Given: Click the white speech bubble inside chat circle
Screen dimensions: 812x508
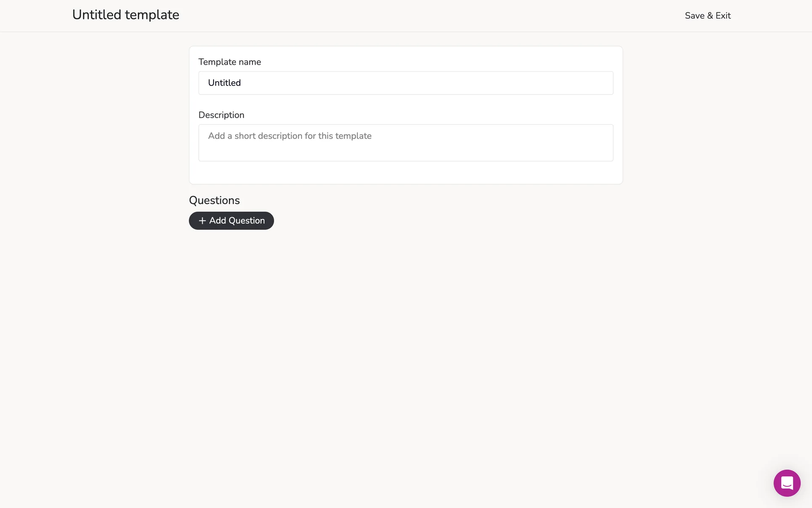Looking at the screenshot, I should (787, 483).
